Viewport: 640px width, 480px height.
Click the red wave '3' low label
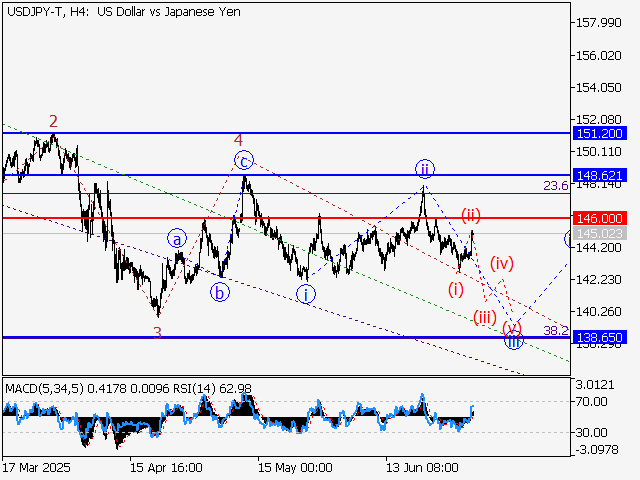158,331
